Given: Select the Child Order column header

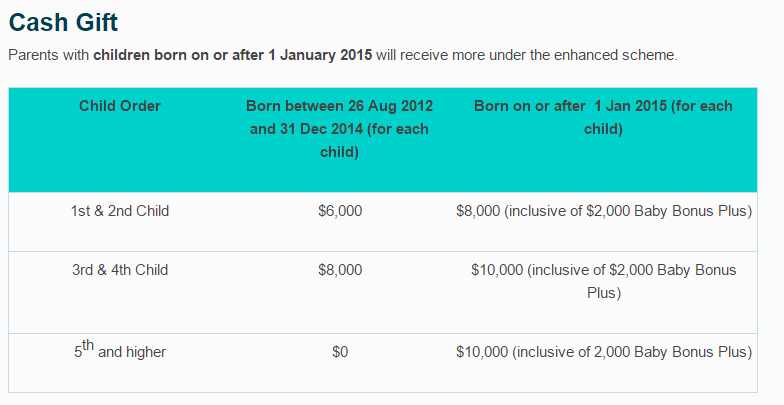Looking at the screenshot, I should pos(120,106).
